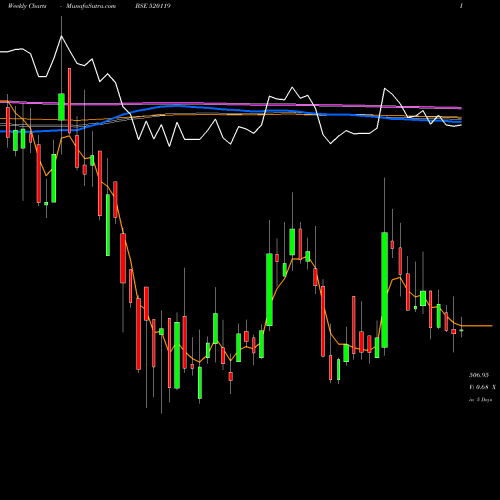
Task: Click the 'MunafaSutra.com' label
Action: pos(91,6)
